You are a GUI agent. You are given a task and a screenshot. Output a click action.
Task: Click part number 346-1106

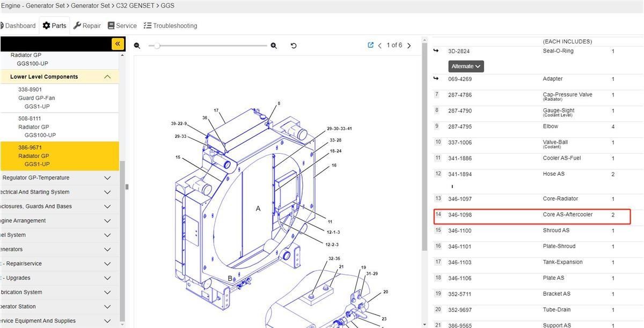point(460,278)
